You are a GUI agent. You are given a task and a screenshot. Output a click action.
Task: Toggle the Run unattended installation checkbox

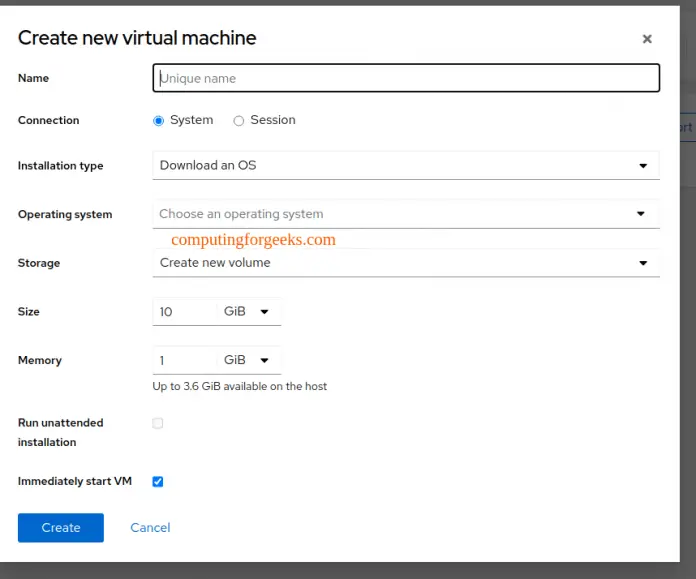point(158,424)
